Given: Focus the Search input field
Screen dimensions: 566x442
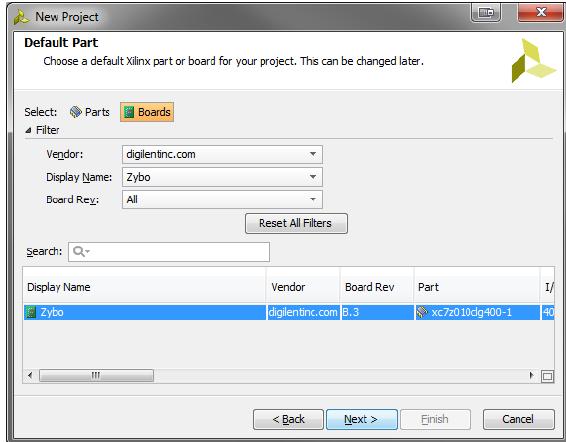Looking at the screenshot, I should pyautogui.click(x=169, y=252).
